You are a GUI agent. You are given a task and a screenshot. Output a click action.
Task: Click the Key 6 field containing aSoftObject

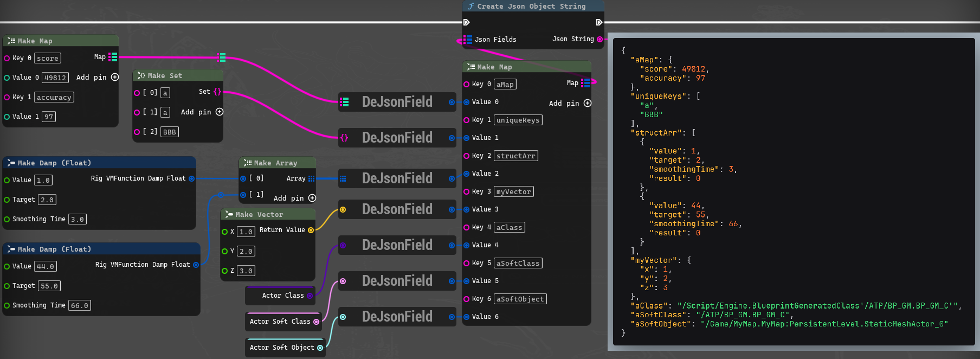click(520, 299)
